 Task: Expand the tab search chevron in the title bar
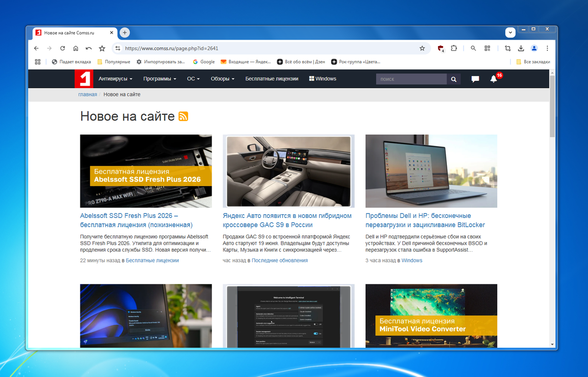point(510,33)
